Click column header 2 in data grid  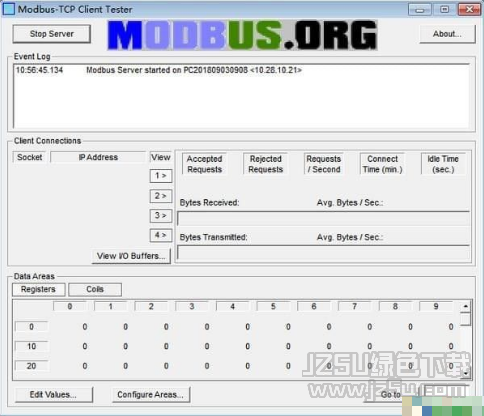coord(151,306)
